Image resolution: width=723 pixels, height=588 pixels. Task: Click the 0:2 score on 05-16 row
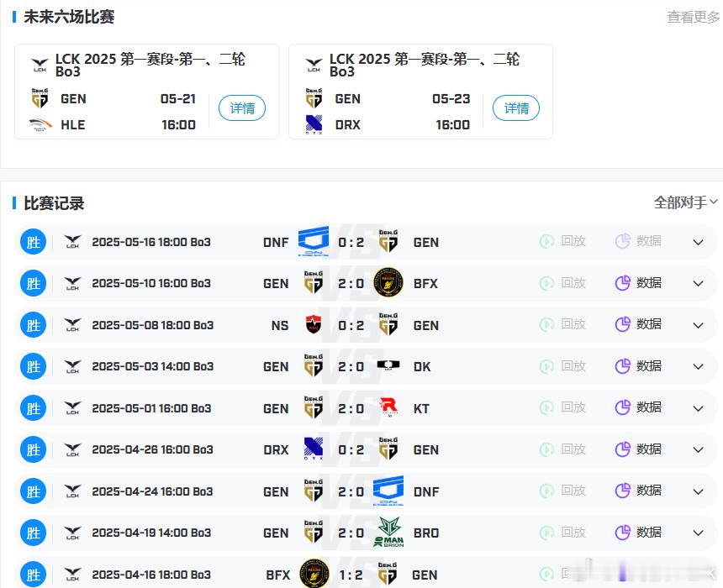(351, 243)
